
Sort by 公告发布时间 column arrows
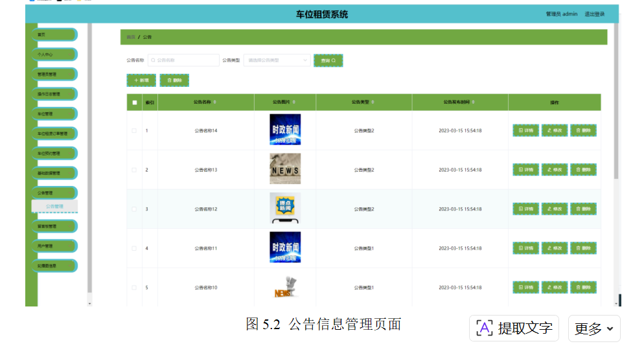click(473, 102)
